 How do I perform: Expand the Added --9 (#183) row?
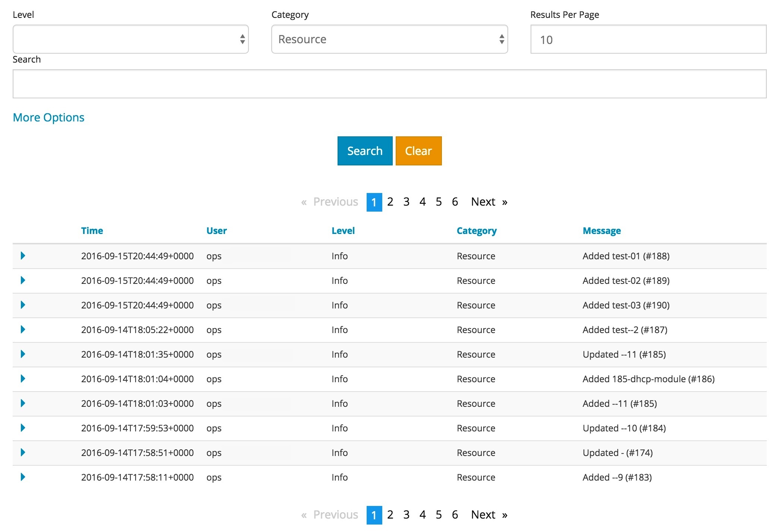(23, 477)
